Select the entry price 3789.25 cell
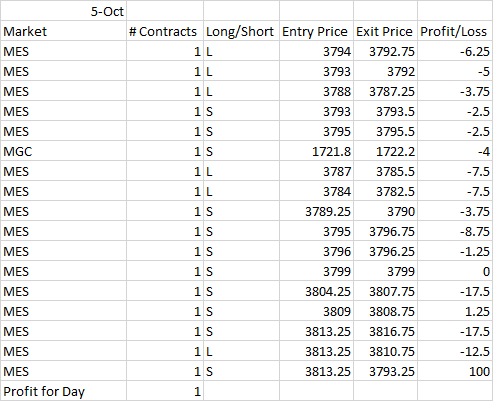This screenshot has width=493, height=401. 316,211
